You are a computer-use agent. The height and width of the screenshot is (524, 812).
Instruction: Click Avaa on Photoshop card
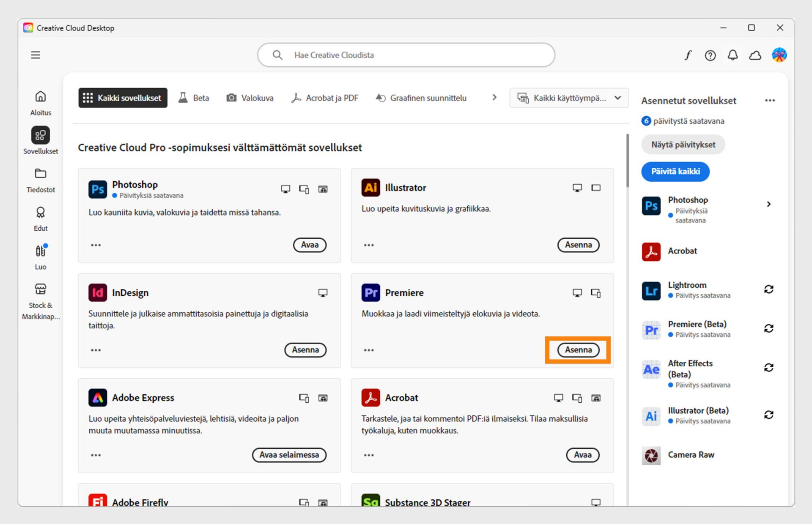tap(310, 245)
